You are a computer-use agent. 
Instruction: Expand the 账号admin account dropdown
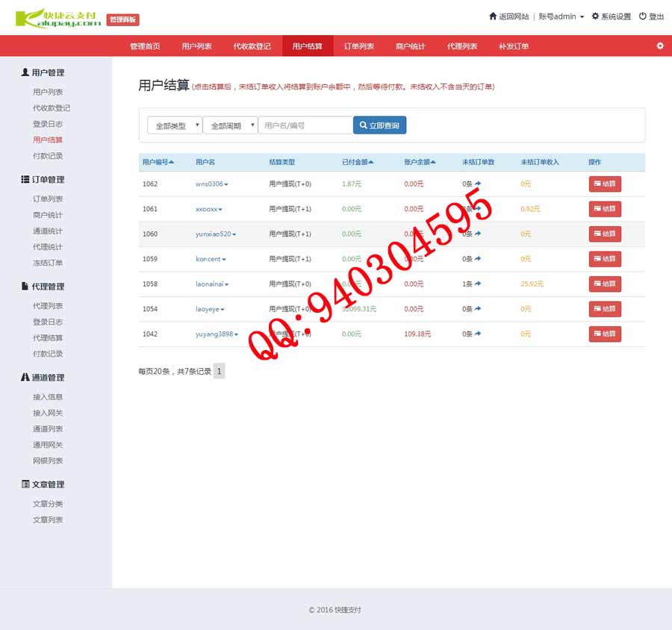561,16
